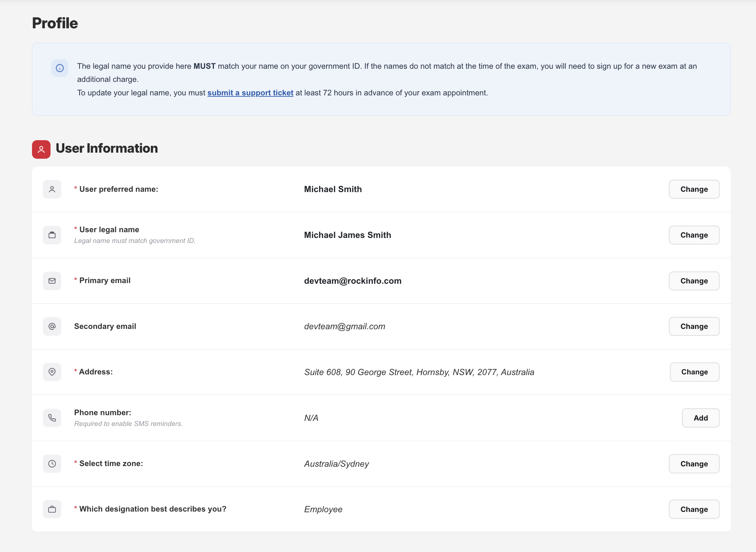The height and width of the screenshot is (552, 756).
Task: Click the Required to enable SMS reminders hint
Action: [x=128, y=424]
